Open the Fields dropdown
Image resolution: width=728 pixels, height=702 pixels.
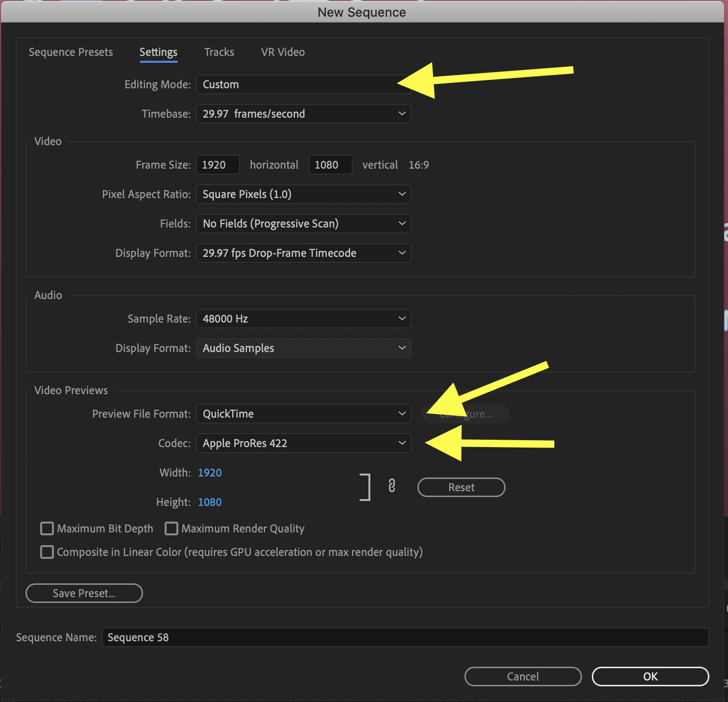pyautogui.click(x=303, y=224)
